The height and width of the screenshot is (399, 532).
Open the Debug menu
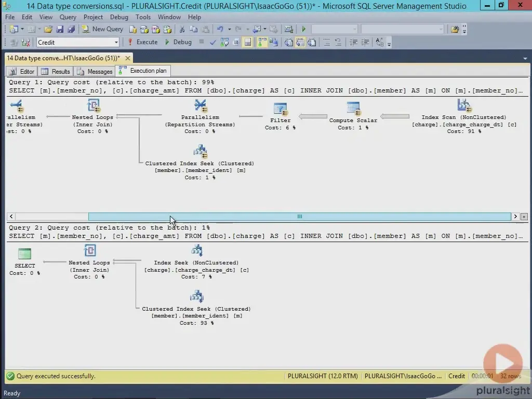(119, 17)
